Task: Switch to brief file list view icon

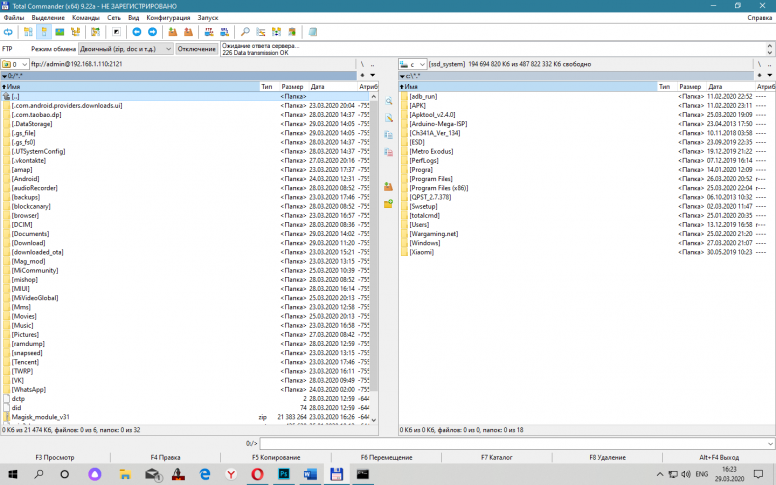Action: [x=28, y=32]
